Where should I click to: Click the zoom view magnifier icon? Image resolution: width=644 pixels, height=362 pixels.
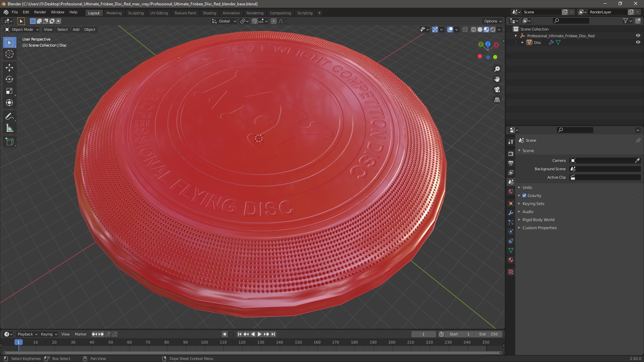click(497, 69)
